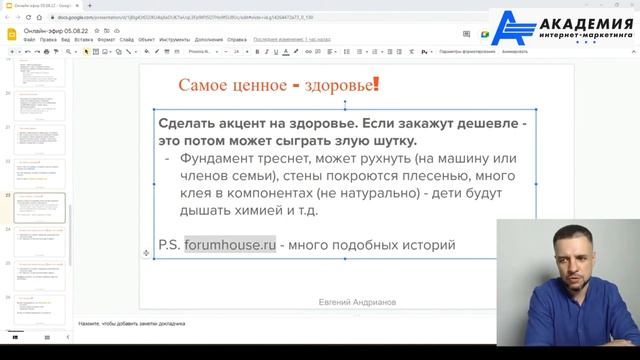This screenshot has width=640, height=360.
Task: Insert an image from the toolbar
Action: [x=105, y=52]
